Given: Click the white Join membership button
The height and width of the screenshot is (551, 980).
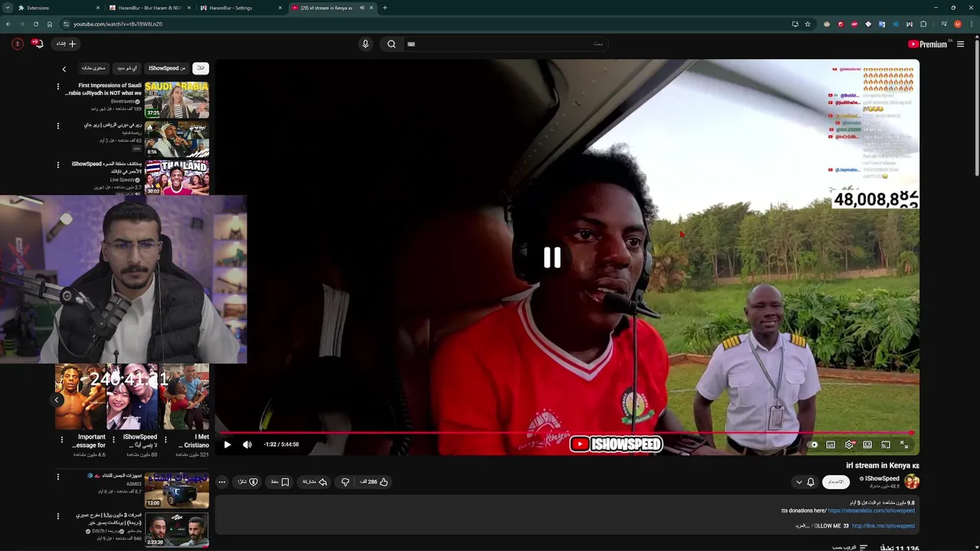Looking at the screenshot, I should [836, 482].
